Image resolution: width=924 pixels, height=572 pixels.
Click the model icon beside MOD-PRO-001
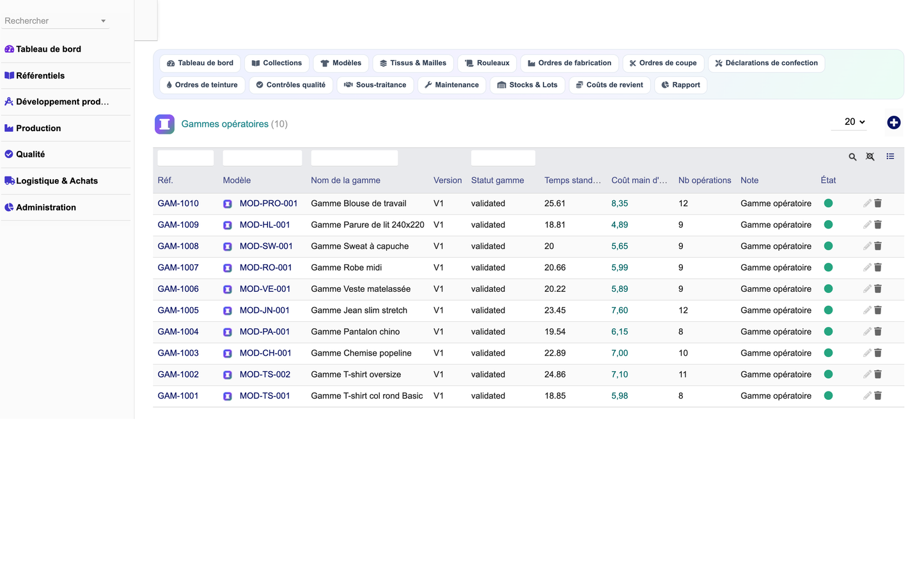(228, 204)
